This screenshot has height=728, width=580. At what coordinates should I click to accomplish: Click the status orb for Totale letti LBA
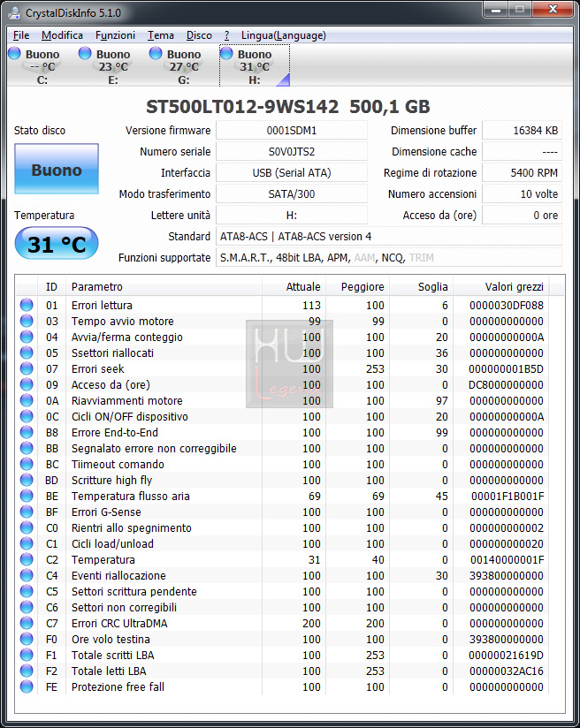(x=27, y=671)
